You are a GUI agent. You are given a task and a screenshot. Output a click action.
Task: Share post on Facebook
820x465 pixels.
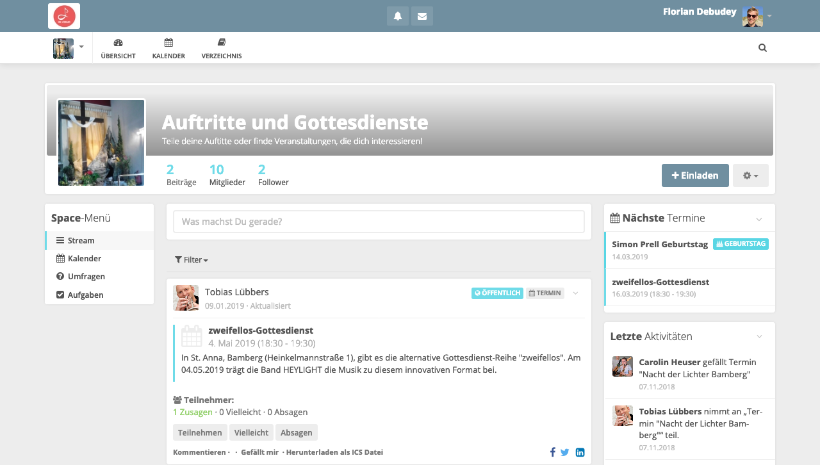[x=552, y=452]
